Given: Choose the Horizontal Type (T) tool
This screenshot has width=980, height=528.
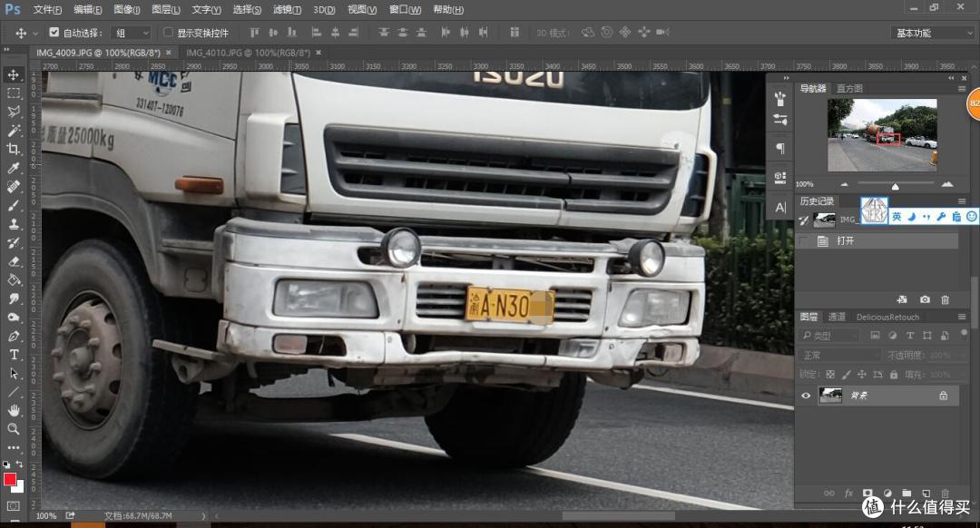Looking at the screenshot, I should coord(14,355).
